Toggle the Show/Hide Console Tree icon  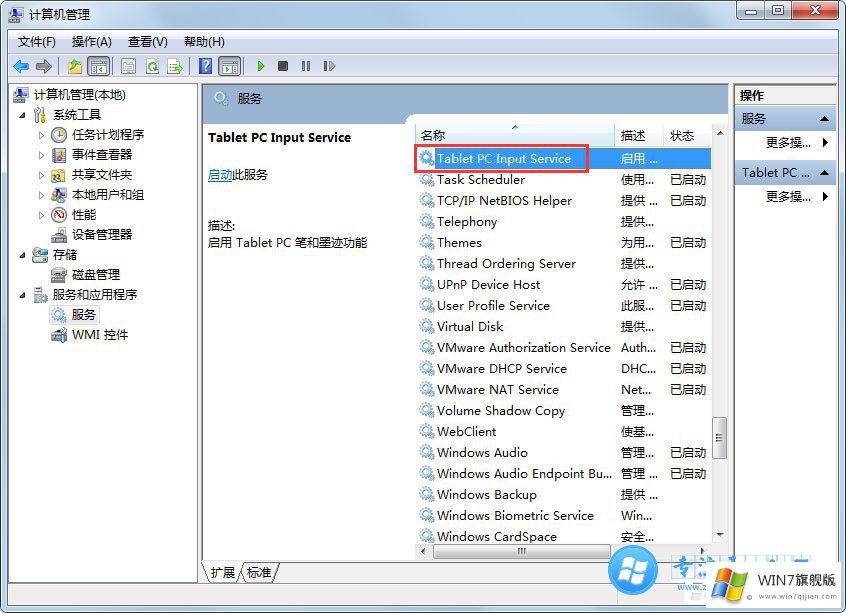click(98, 66)
